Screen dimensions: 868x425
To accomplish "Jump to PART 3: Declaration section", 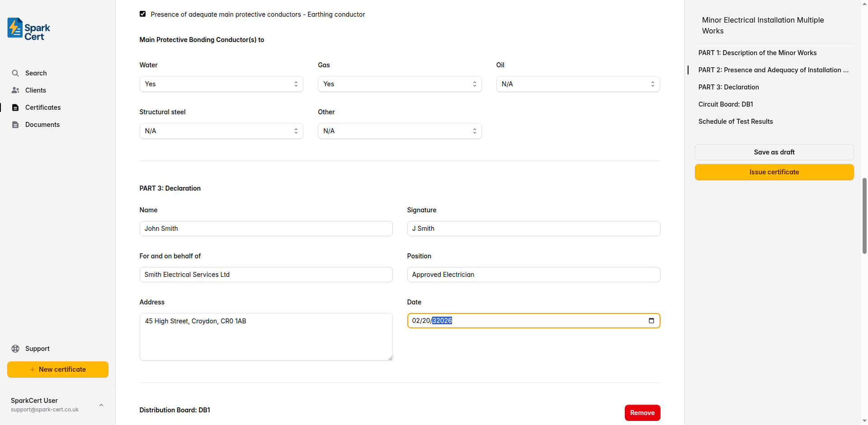I will click(728, 87).
